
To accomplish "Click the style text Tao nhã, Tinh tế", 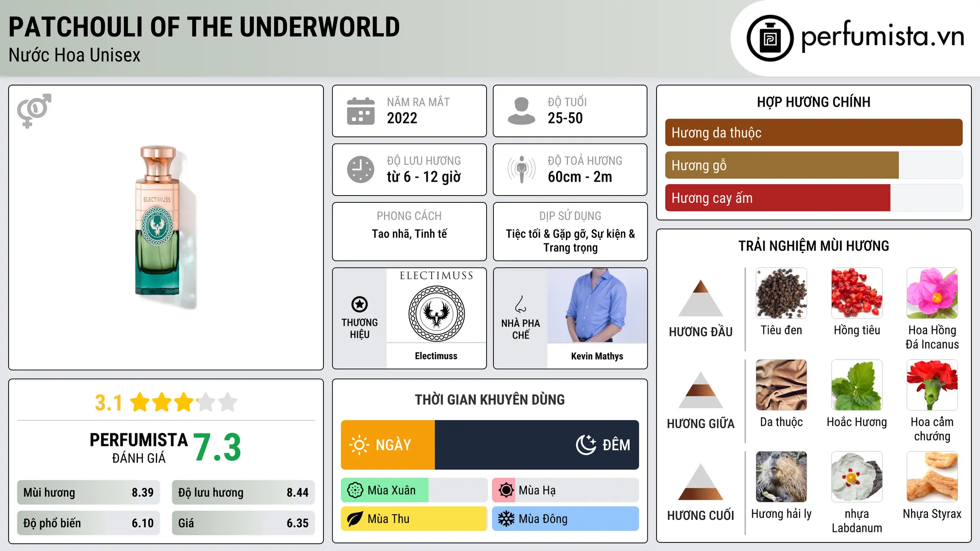I will click(x=410, y=234).
